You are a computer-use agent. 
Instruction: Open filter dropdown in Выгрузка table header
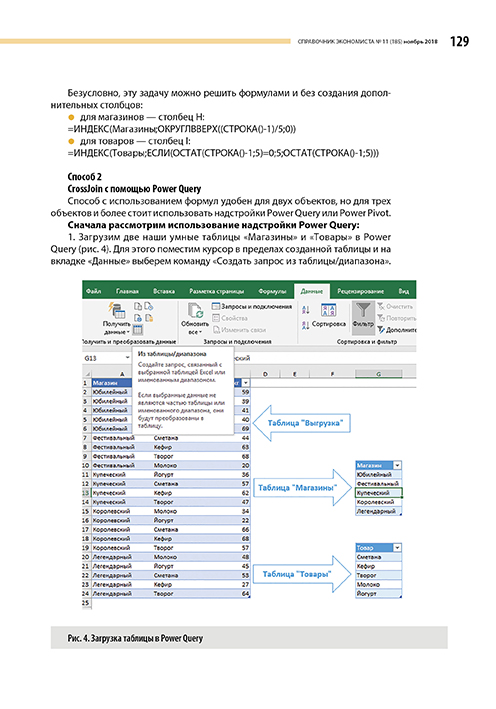coord(246,383)
